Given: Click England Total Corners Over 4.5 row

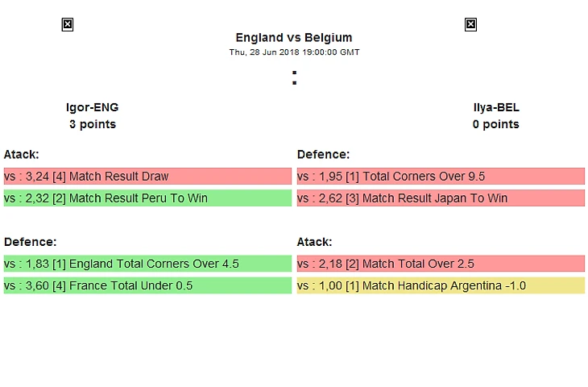Looking at the screenshot, I should 147,264.
